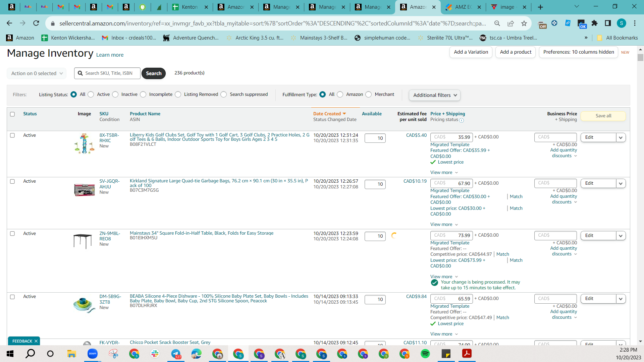The image size is (644, 362).
Task: Open Edit dropdown arrow for Golf Clubs row
Action: coord(621,137)
